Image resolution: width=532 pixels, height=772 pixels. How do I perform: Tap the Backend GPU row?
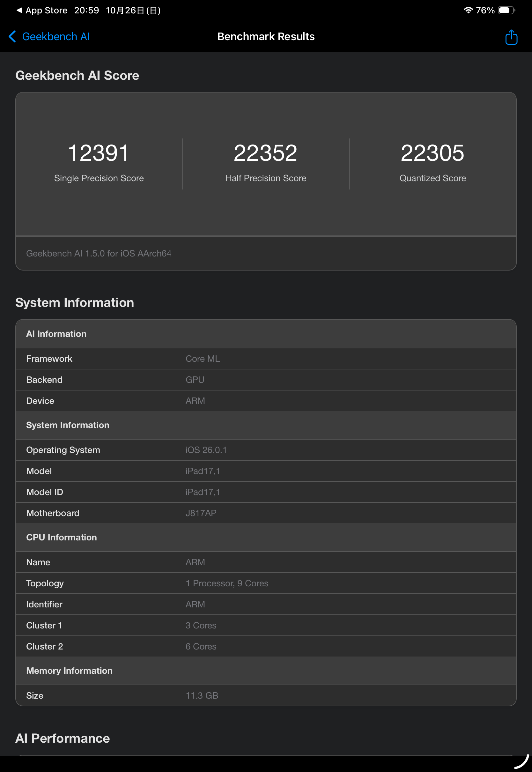point(266,380)
